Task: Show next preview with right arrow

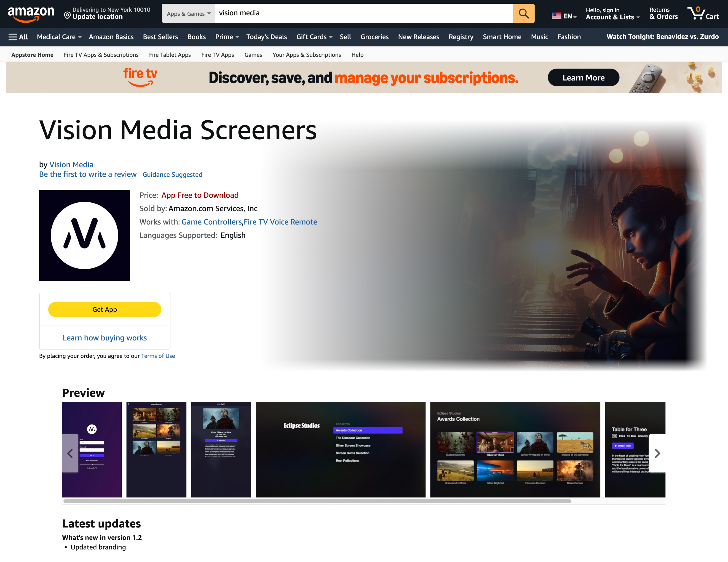Action: 657,453
